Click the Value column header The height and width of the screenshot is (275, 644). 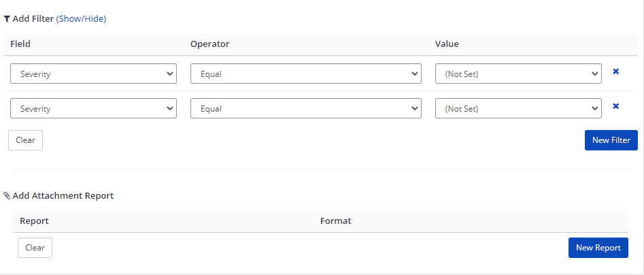click(x=447, y=44)
